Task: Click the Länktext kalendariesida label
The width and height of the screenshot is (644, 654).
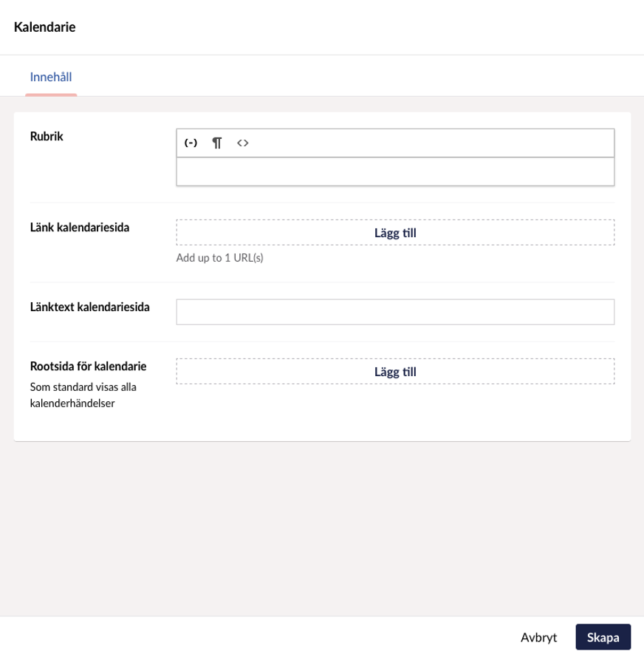Action: point(89,307)
